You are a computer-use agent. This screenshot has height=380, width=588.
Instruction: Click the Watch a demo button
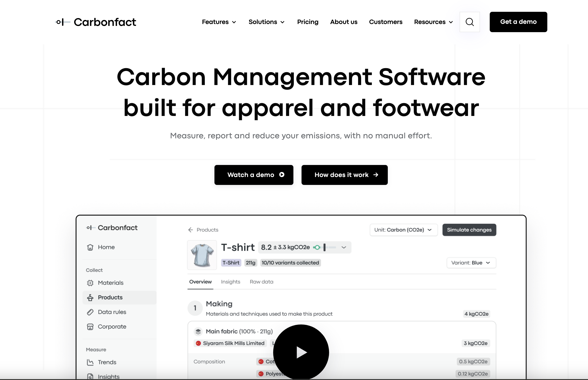254,175
